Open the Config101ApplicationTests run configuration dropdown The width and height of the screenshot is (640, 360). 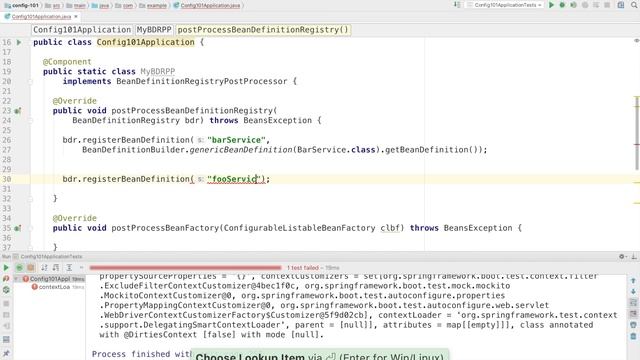[504, 5]
